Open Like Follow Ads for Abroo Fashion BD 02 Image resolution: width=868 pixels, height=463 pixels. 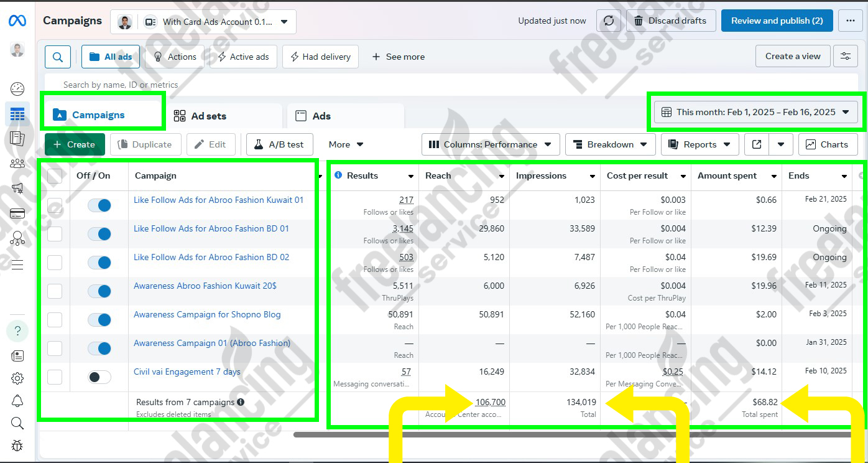click(x=211, y=257)
